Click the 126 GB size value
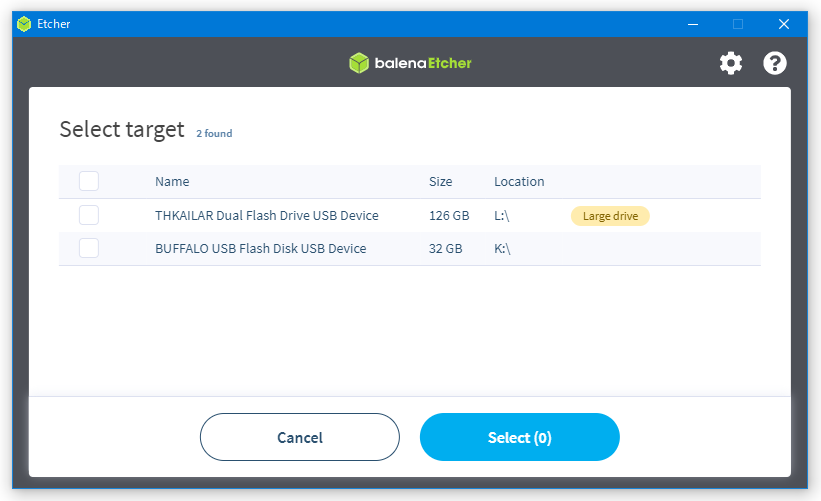 [x=449, y=216]
